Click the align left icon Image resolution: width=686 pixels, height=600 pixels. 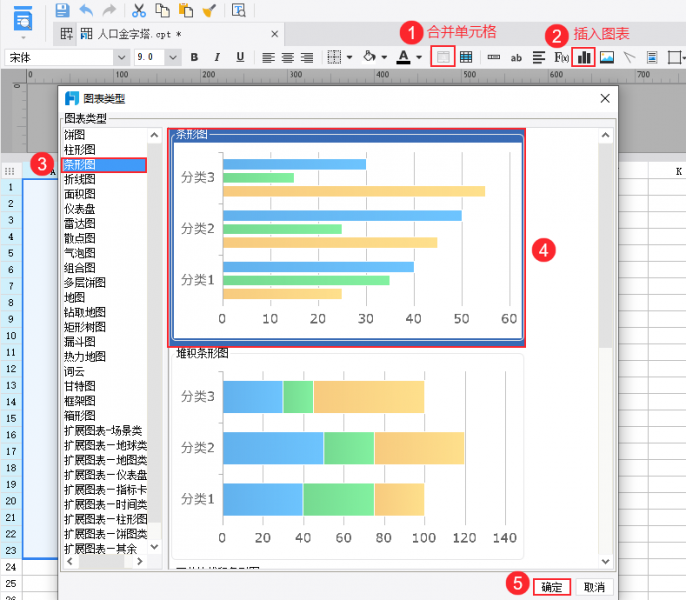click(268, 57)
